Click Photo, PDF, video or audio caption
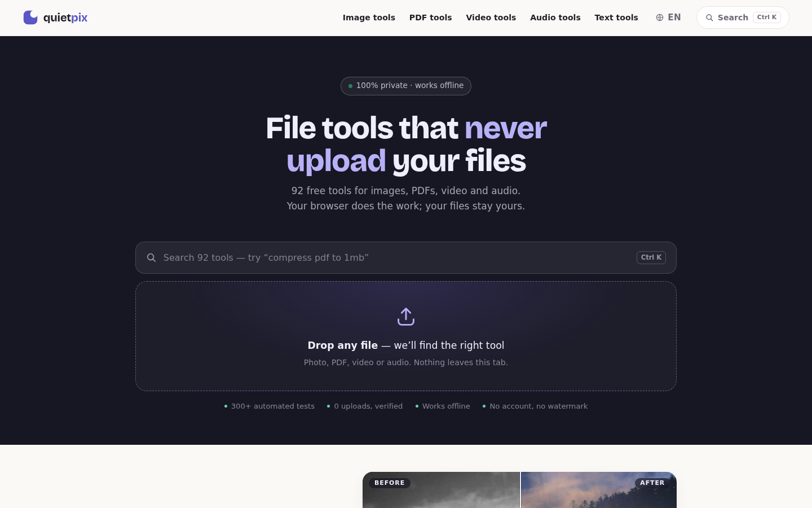 pos(406,362)
